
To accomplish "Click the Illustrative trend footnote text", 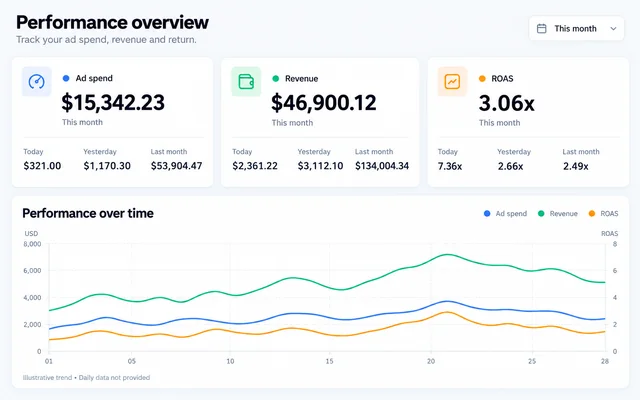I will [x=86, y=378].
